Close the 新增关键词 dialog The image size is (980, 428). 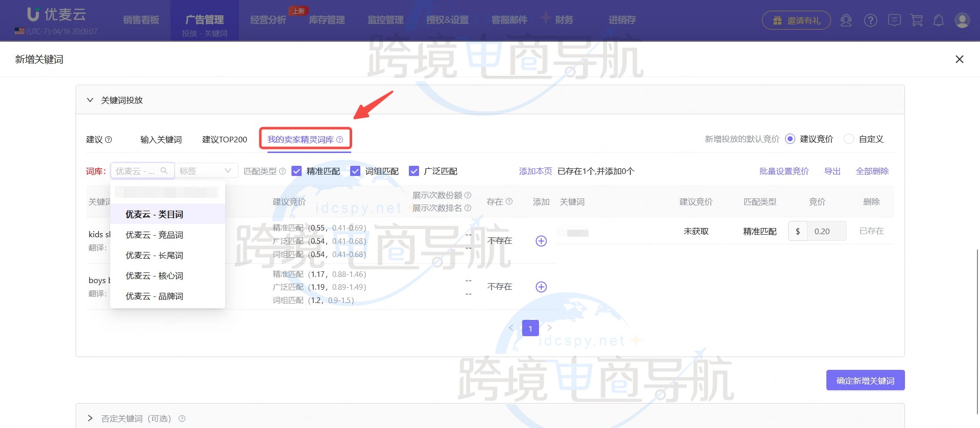coord(960,59)
